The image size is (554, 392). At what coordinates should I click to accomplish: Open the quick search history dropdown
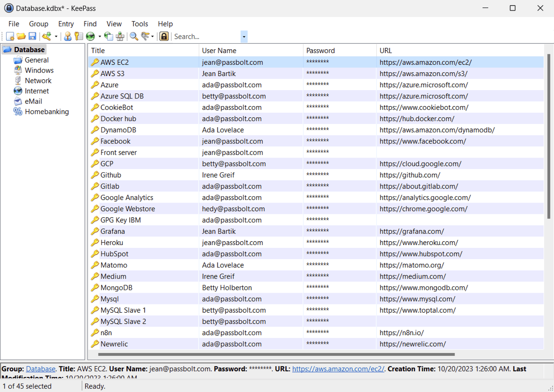click(x=244, y=37)
